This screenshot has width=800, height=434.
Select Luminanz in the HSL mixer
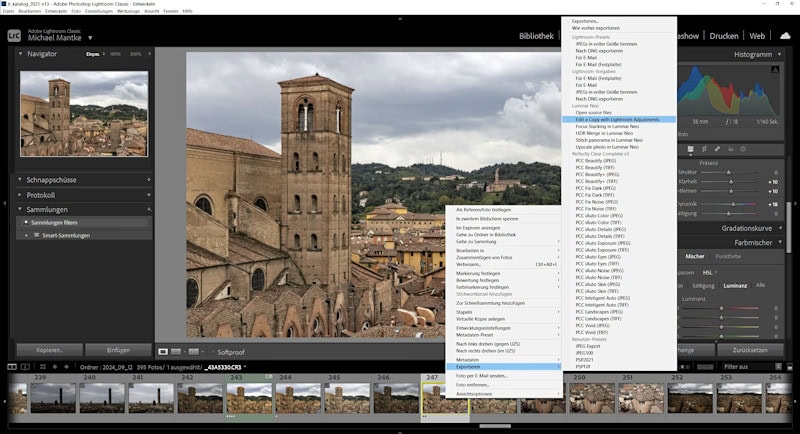pos(735,285)
